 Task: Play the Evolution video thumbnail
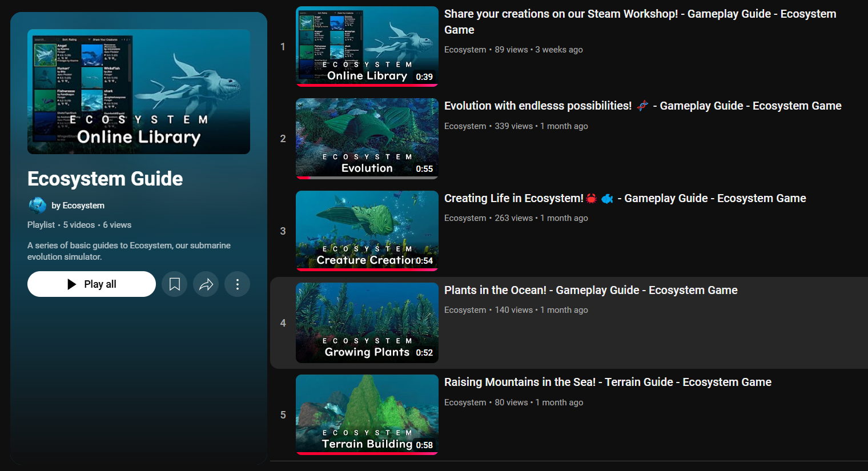pos(367,139)
